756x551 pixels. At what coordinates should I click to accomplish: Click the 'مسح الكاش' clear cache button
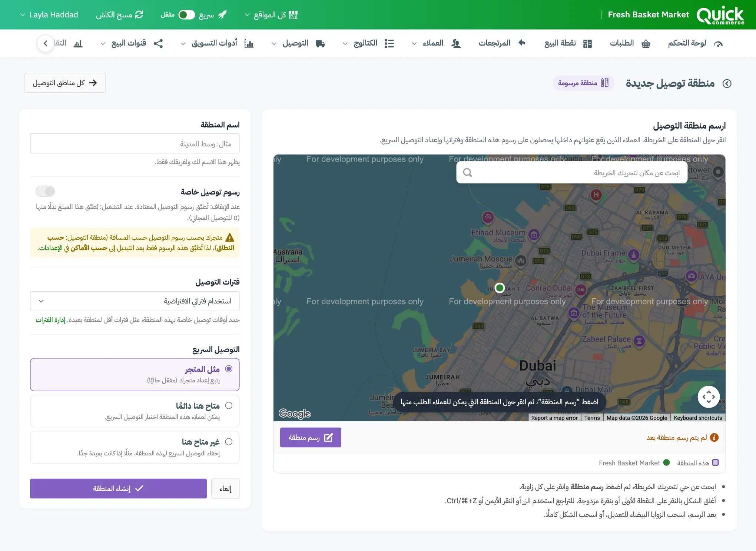(120, 15)
